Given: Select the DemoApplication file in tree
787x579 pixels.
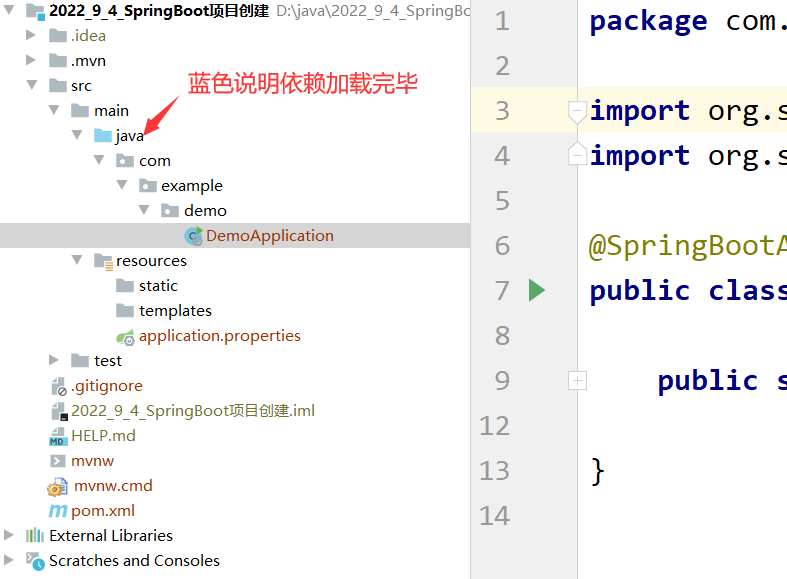Looking at the screenshot, I should click(x=270, y=235).
